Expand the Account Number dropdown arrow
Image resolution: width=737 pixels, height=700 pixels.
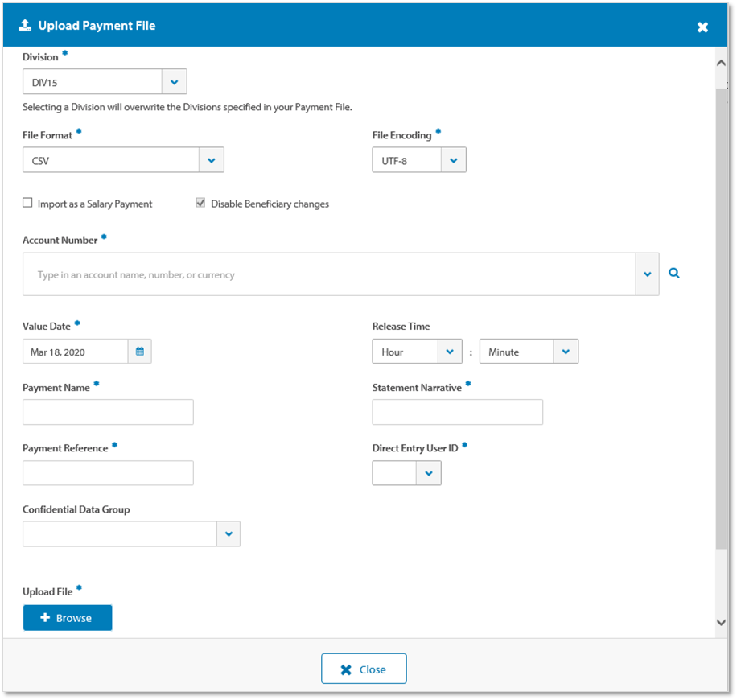pos(647,274)
